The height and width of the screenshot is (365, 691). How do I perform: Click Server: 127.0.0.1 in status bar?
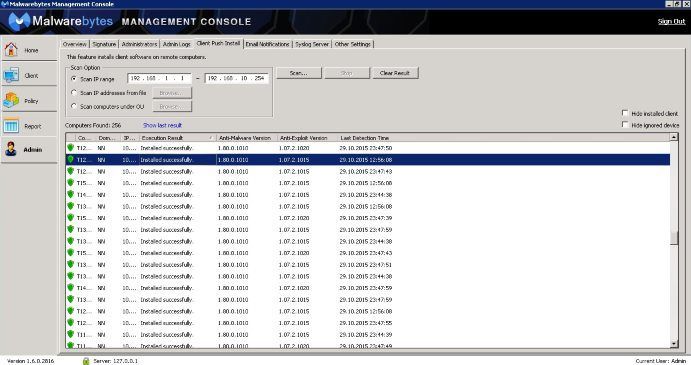click(115, 361)
